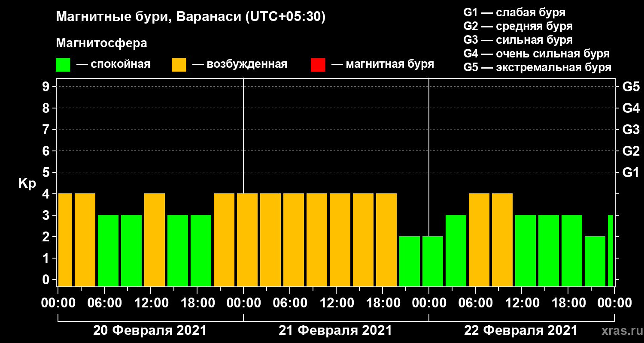Click the '— спокойная' legend label
The width and height of the screenshot is (644, 343).
(x=113, y=65)
